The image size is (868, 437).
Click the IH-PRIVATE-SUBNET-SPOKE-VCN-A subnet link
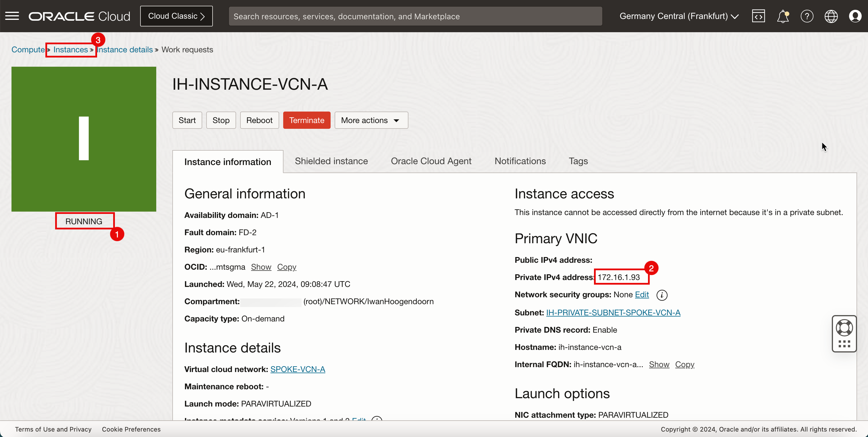click(x=612, y=312)
